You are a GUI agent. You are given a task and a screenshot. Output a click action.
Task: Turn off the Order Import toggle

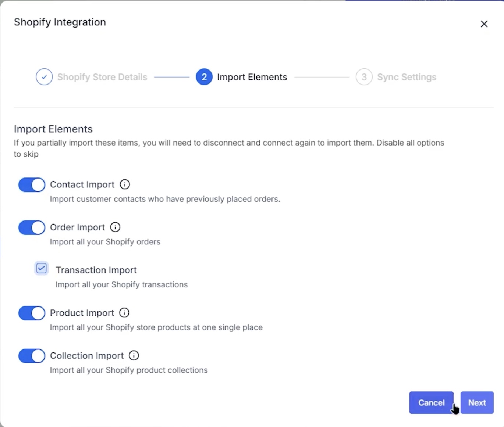coord(32,227)
